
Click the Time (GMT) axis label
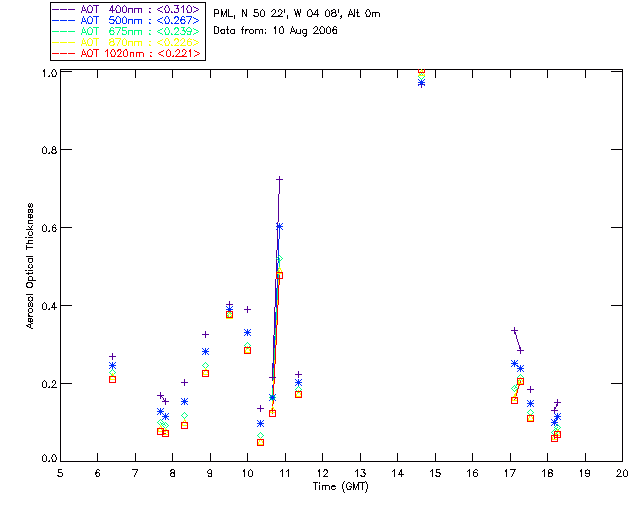click(341, 486)
